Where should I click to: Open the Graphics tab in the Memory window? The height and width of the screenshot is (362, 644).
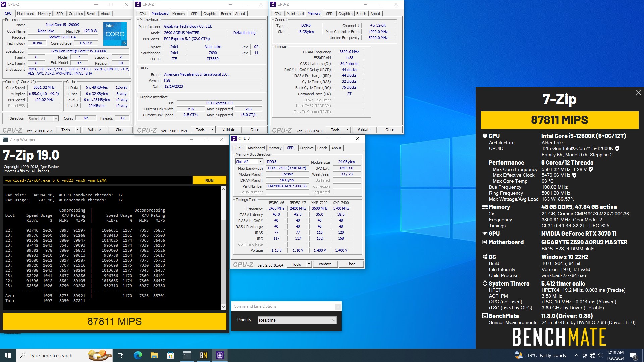click(x=345, y=14)
